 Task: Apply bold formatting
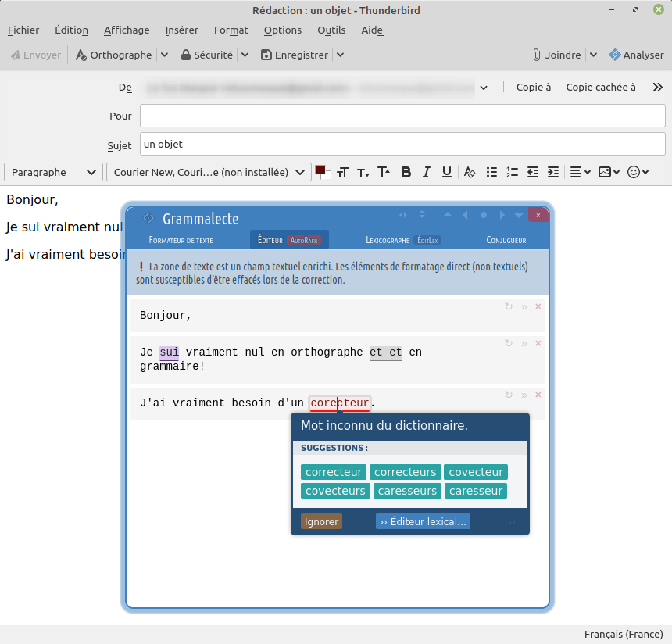[x=406, y=173]
